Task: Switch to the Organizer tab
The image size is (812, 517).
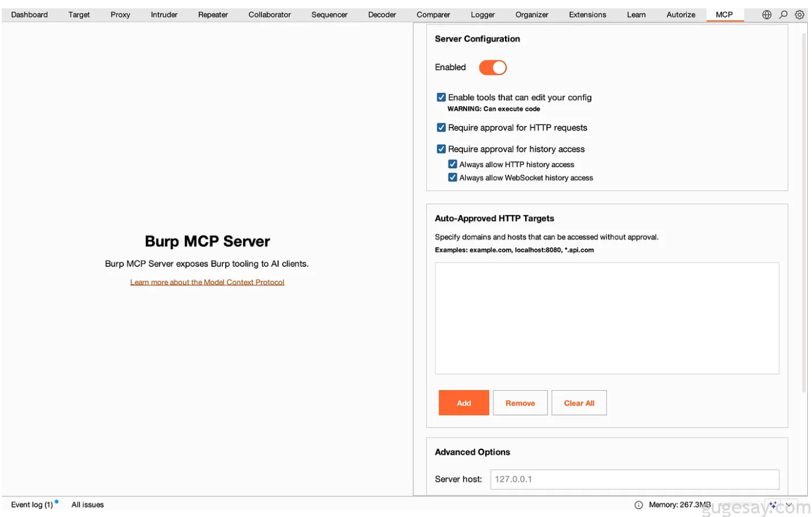Action: (532, 15)
